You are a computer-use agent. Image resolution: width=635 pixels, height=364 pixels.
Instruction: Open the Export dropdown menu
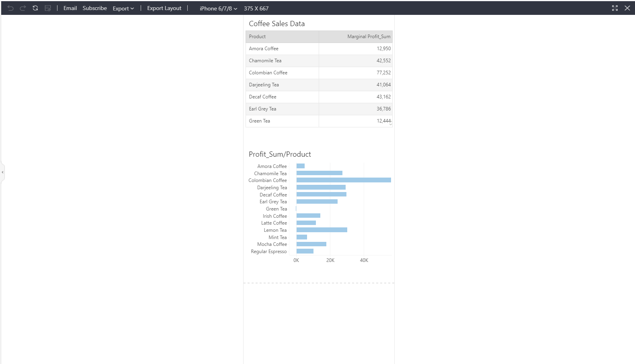click(x=123, y=8)
